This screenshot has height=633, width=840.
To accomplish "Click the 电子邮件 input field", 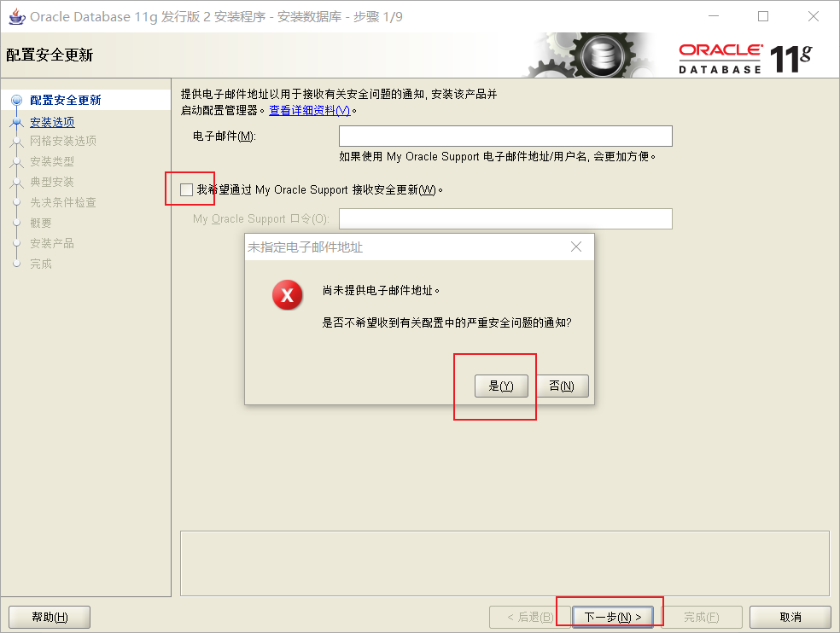I will coord(505,136).
